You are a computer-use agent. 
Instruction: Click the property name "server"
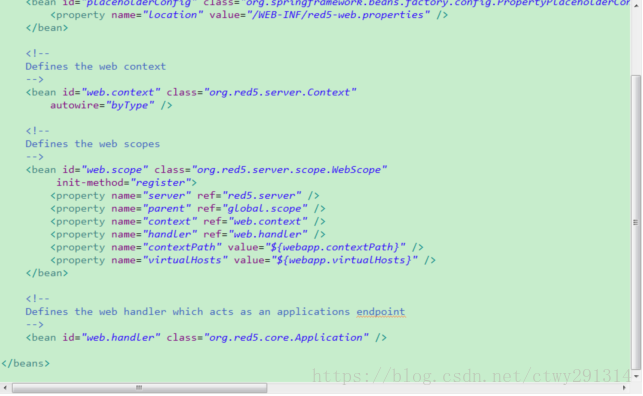(x=166, y=196)
